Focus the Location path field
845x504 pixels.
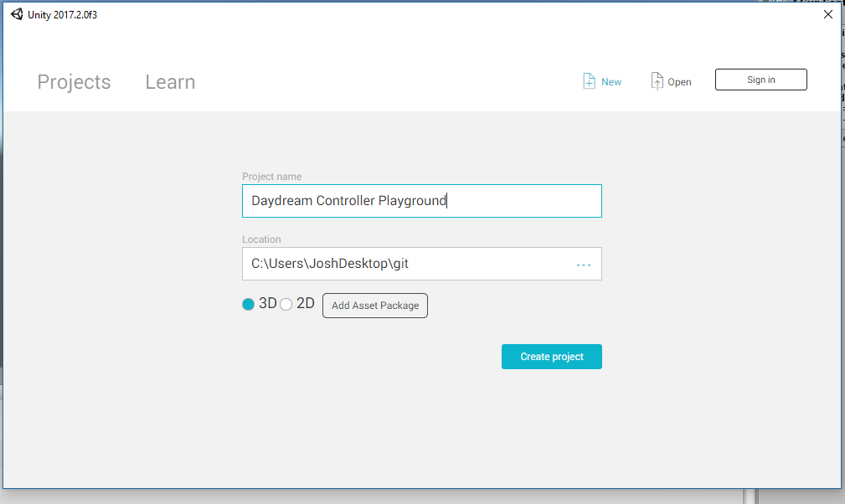[x=422, y=264]
